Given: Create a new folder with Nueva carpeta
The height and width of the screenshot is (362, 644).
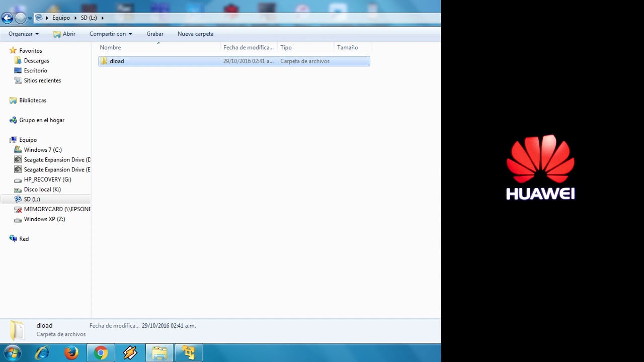Looking at the screenshot, I should tap(195, 34).
